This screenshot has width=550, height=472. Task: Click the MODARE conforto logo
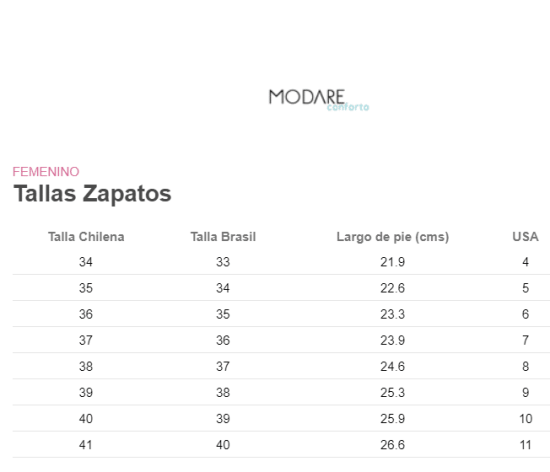[x=319, y=100]
